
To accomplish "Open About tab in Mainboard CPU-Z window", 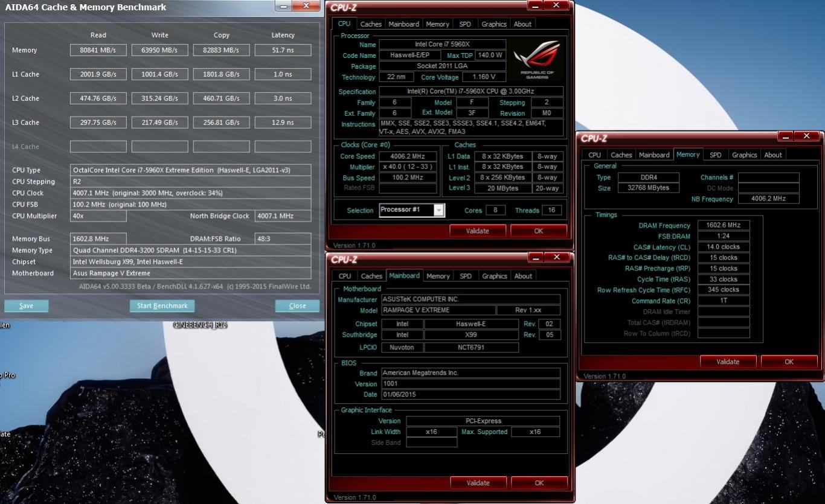I will click(523, 276).
